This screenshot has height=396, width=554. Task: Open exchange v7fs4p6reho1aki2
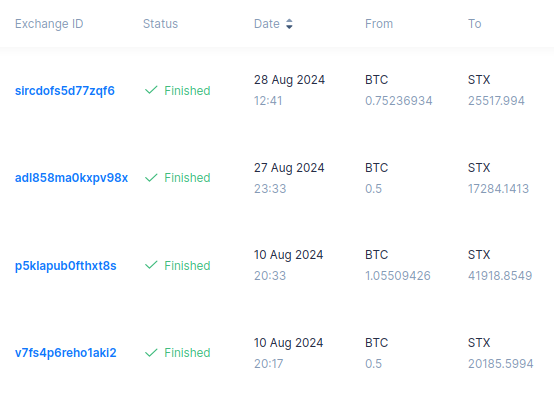tap(65, 353)
